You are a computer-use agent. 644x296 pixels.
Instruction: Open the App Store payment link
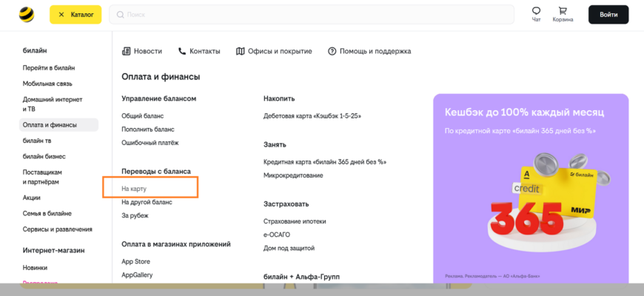point(135,261)
